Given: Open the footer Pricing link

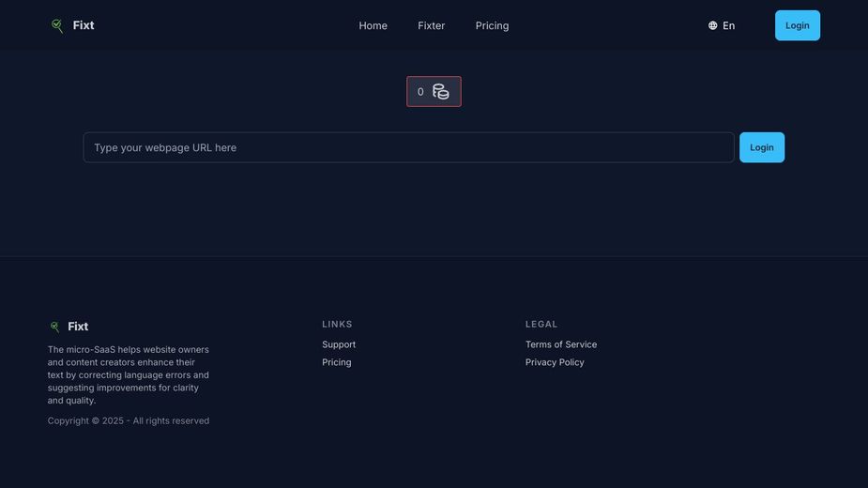Looking at the screenshot, I should click(x=337, y=362).
